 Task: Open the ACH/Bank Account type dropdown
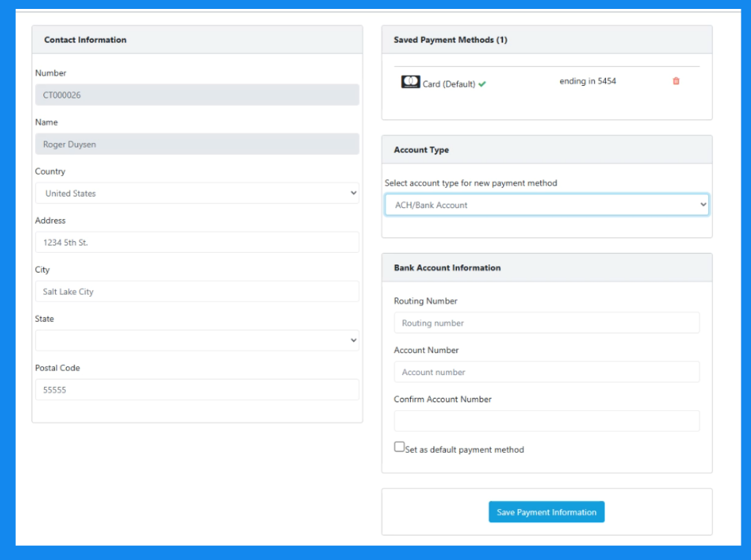[x=546, y=205]
